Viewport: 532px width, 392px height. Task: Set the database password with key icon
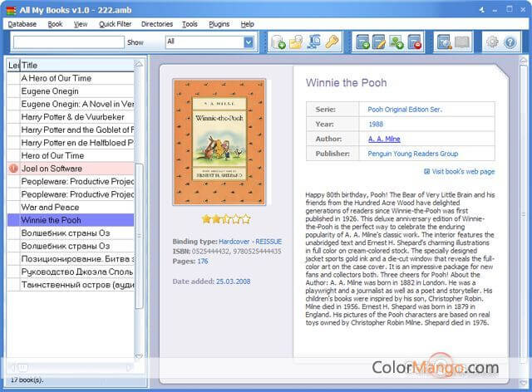[x=332, y=42]
